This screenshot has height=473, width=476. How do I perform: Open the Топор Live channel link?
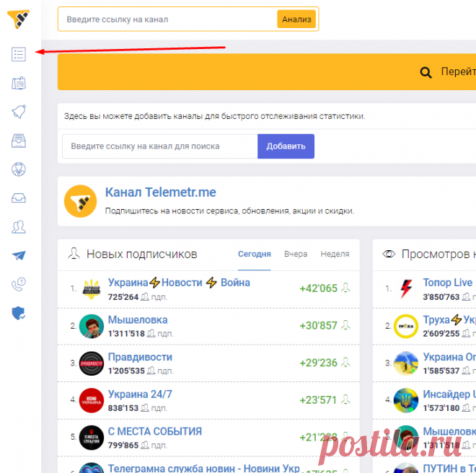[x=447, y=283]
